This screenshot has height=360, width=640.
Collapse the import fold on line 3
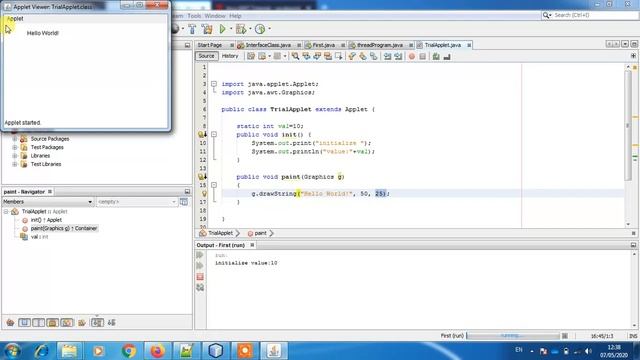[214, 84]
